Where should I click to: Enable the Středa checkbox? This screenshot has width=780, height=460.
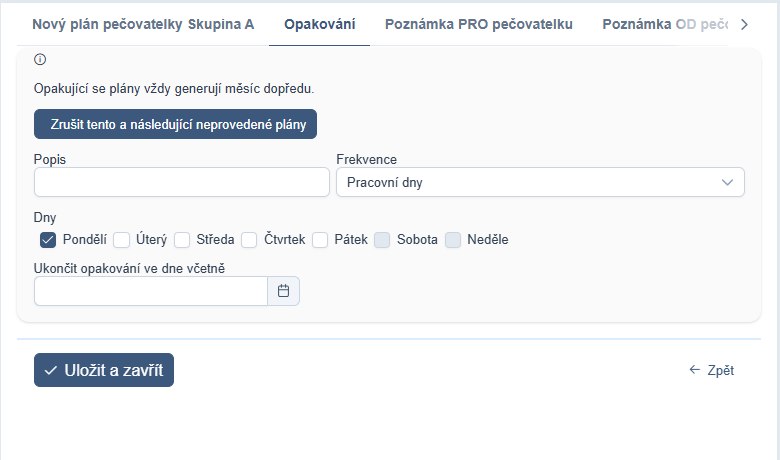(182, 240)
